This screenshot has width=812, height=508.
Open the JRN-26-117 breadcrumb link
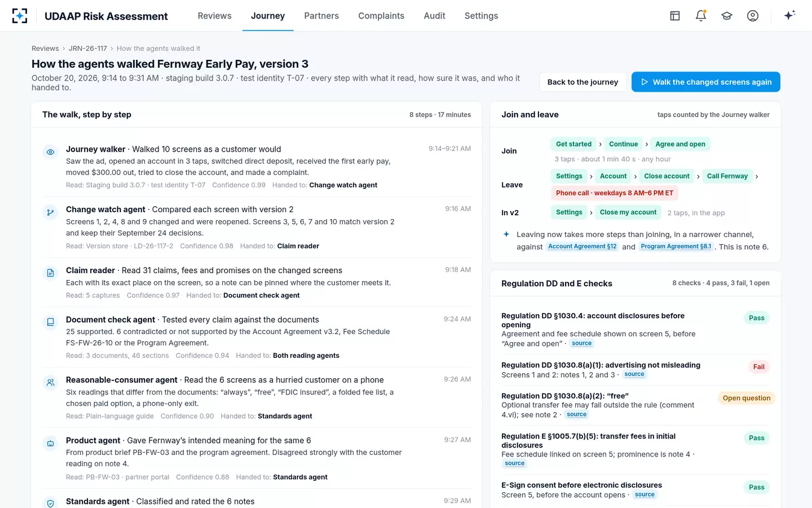(88, 49)
